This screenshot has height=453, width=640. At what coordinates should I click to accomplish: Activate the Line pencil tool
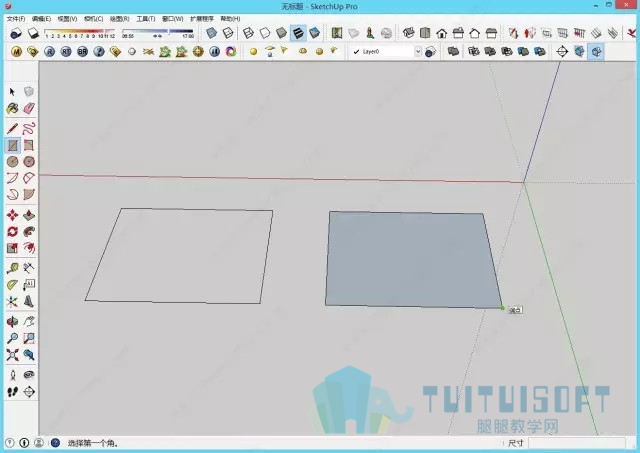12,129
